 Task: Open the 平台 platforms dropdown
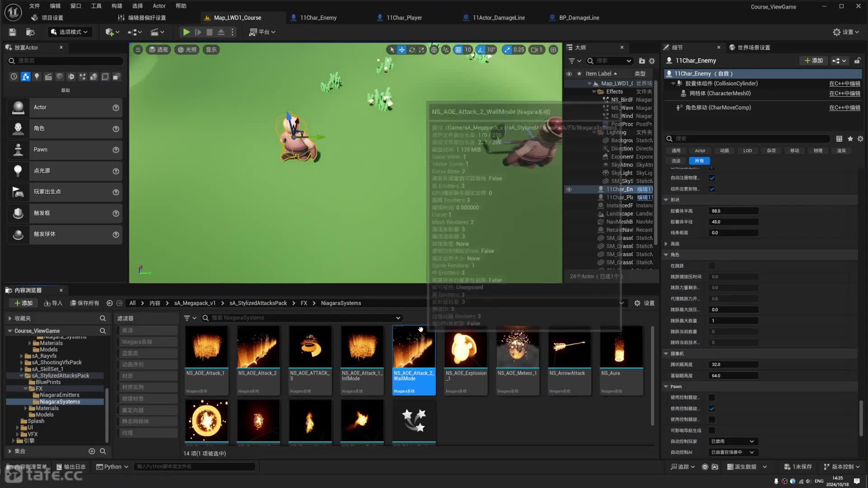[262, 32]
